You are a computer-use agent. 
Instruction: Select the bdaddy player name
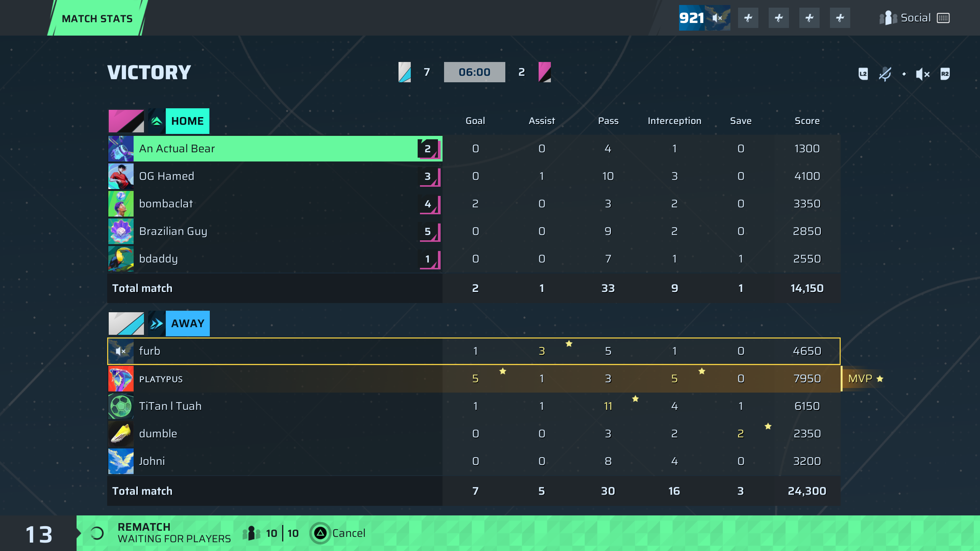click(158, 259)
